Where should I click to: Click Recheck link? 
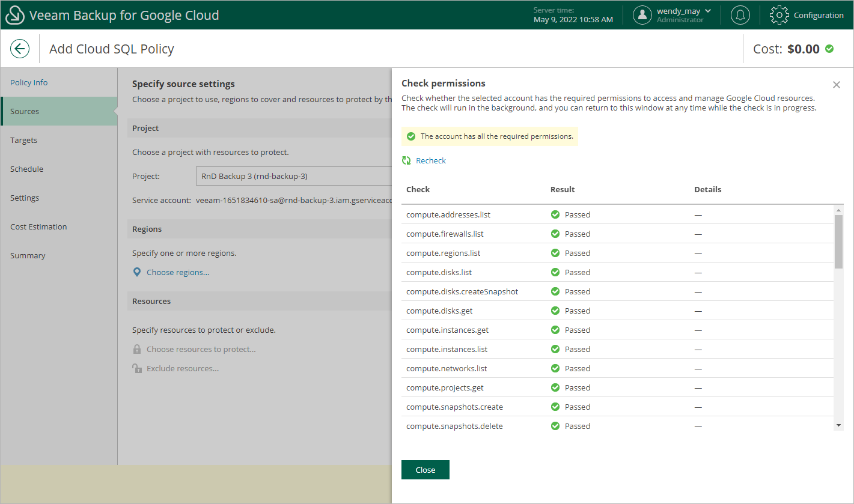431,160
